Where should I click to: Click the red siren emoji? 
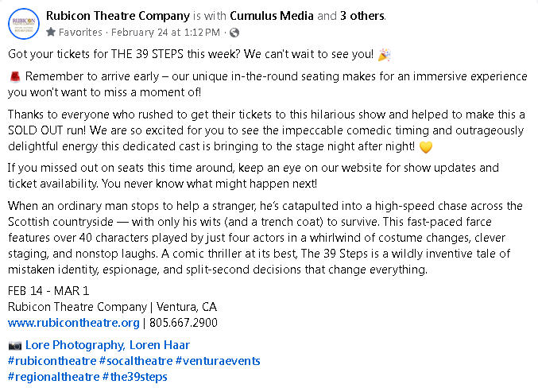pos(14,77)
